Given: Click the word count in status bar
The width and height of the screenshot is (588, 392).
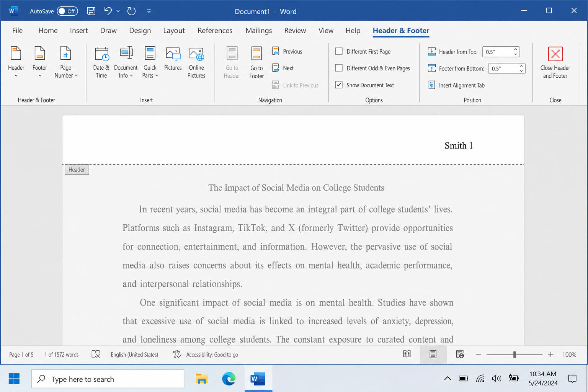Looking at the screenshot, I should pyautogui.click(x=62, y=354).
